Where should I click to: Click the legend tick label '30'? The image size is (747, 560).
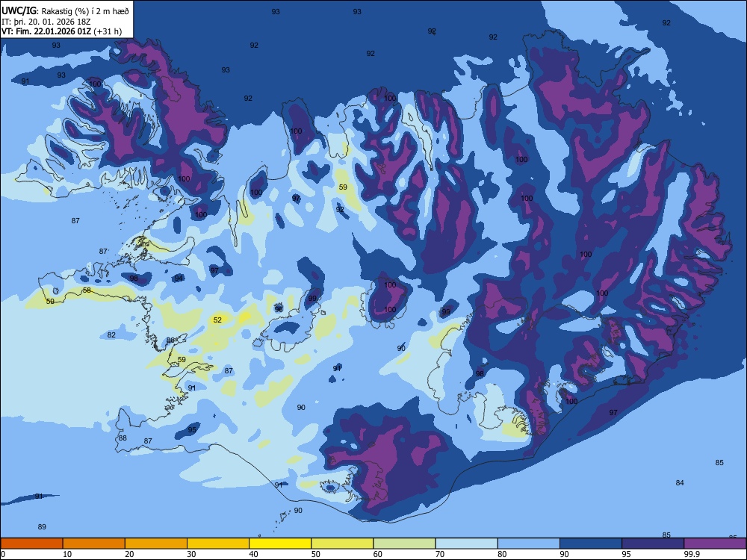191,554
